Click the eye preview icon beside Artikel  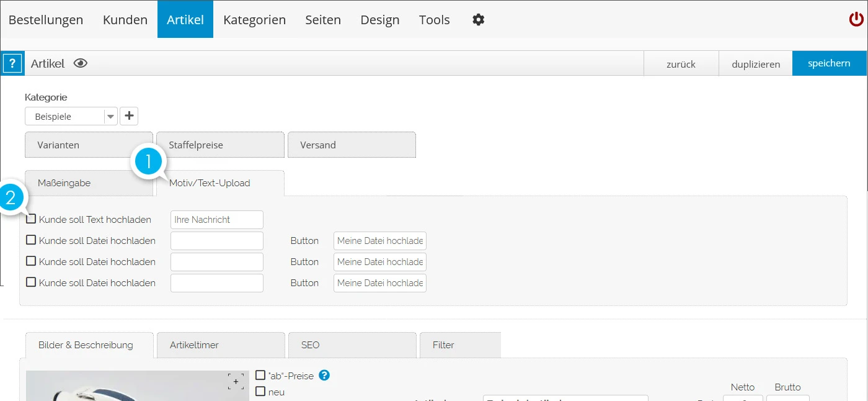81,63
